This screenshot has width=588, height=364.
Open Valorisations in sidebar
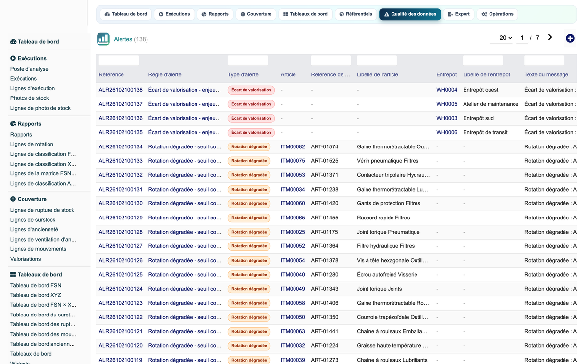tap(25, 259)
